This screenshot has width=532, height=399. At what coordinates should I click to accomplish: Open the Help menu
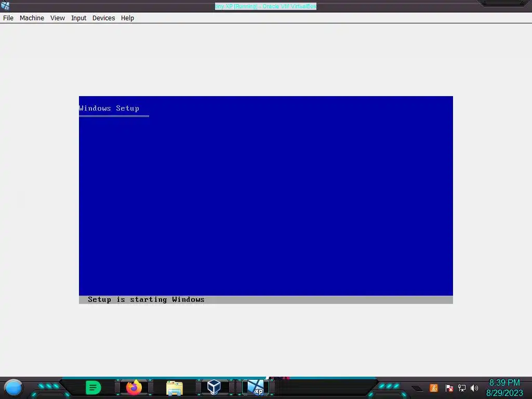click(x=128, y=18)
